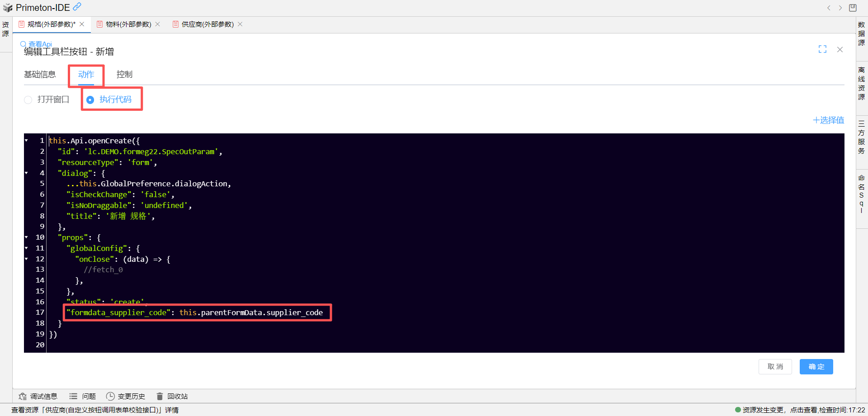Fold the props block at line 10

(27, 237)
